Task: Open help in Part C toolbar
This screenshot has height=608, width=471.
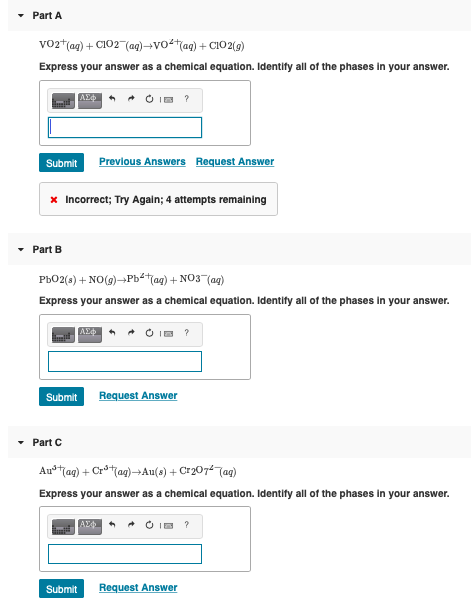Action: (186, 525)
